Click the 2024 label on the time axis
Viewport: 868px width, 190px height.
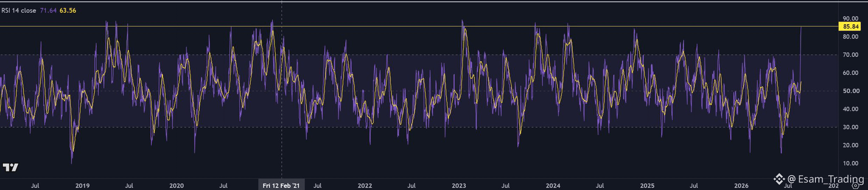coord(553,185)
